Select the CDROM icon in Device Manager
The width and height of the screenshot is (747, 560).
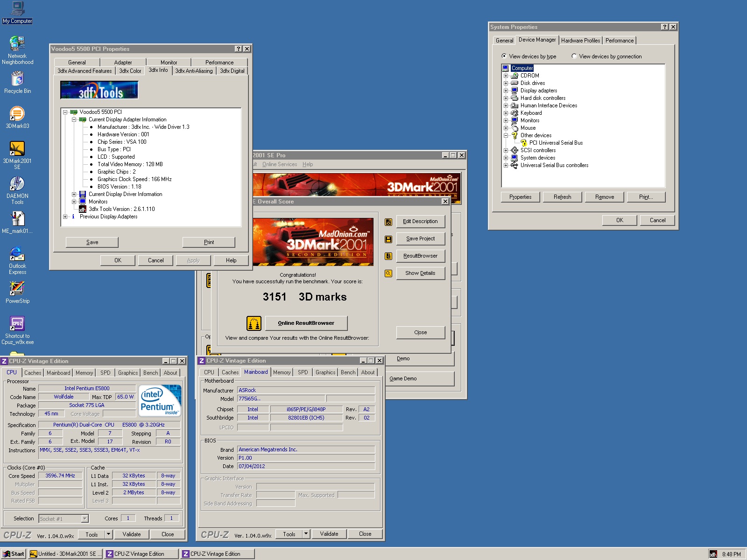point(514,76)
